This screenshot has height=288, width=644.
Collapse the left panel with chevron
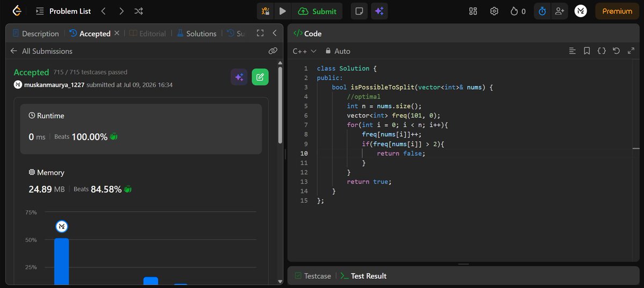274,33
